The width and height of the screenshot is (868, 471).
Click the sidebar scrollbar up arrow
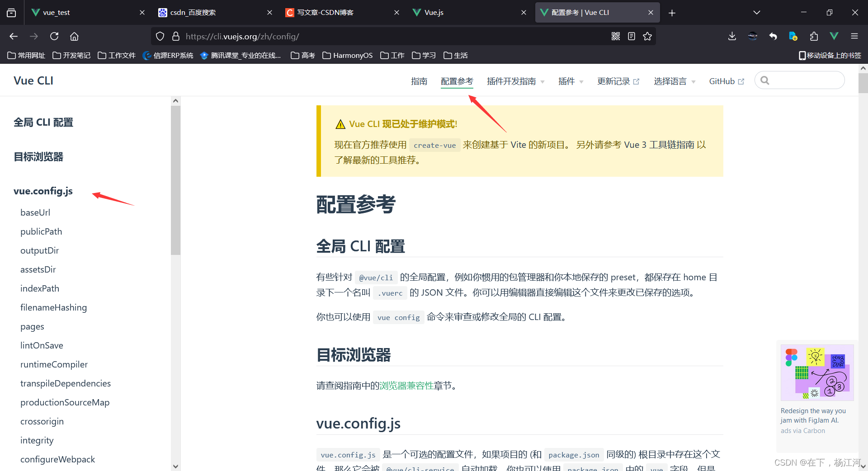(175, 101)
